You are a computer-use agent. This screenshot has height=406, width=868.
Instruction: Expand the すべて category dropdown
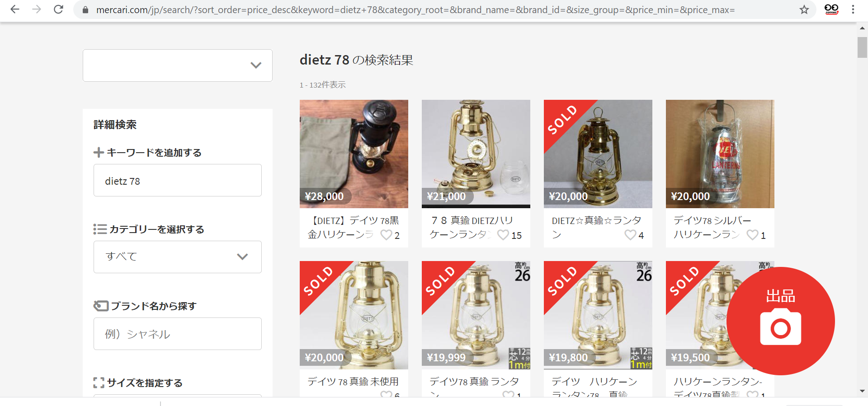(178, 257)
